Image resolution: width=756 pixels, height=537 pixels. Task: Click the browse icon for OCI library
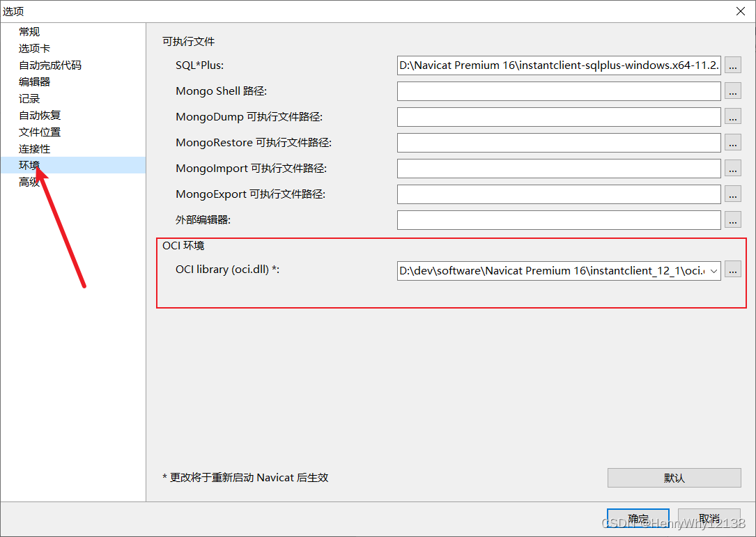coord(732,270)
